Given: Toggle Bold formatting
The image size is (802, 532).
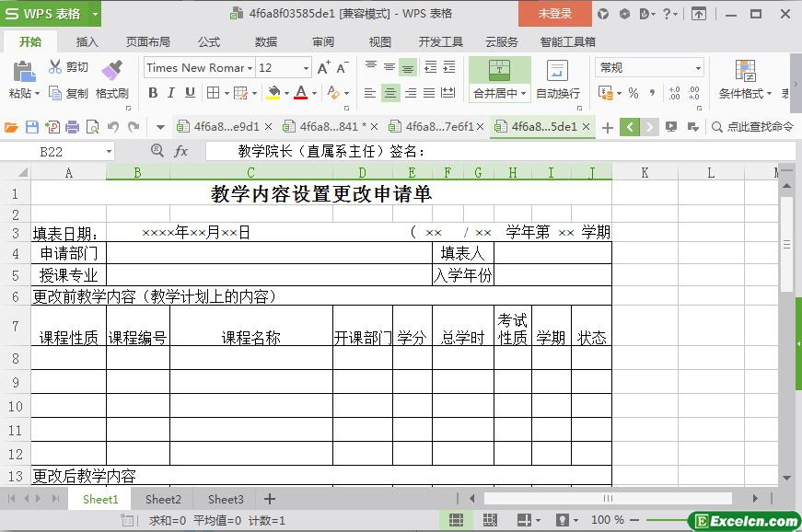Looking at the screenshot, I should [153, 93].
